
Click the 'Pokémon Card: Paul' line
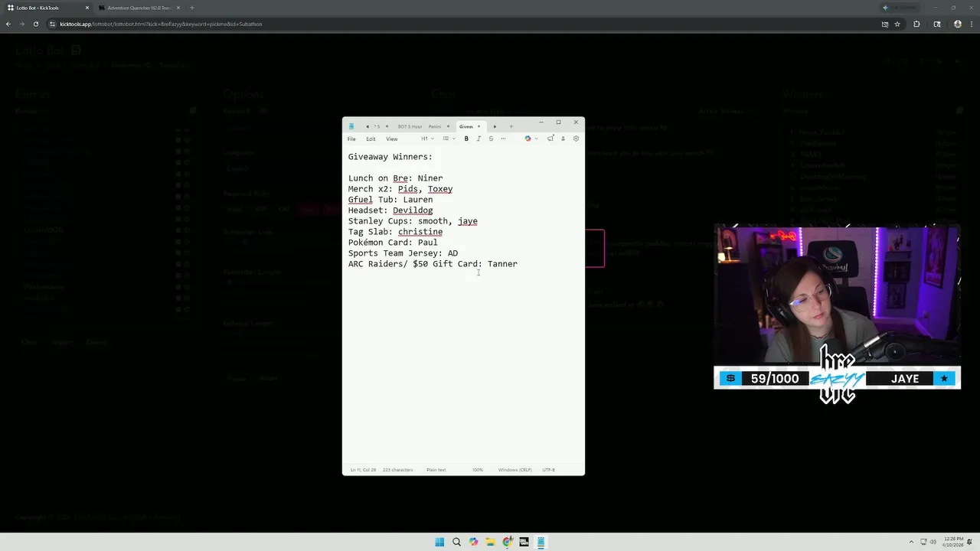[393, 243]
